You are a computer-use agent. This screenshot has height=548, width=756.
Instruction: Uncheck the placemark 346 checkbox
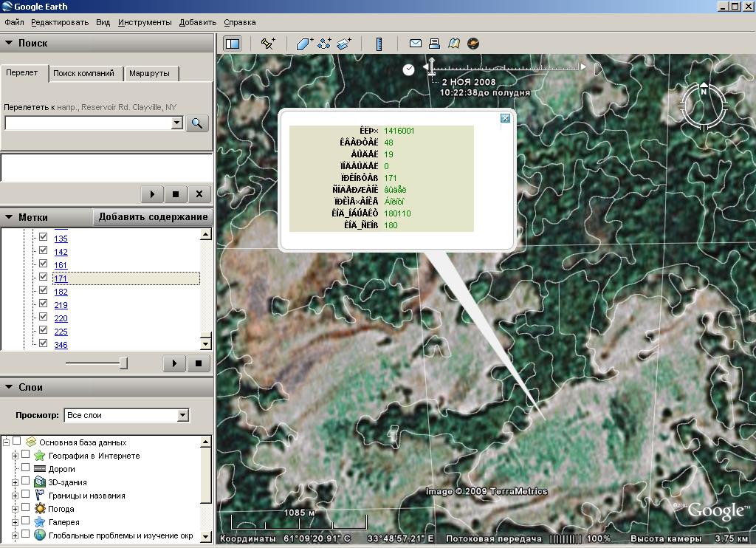43,343
